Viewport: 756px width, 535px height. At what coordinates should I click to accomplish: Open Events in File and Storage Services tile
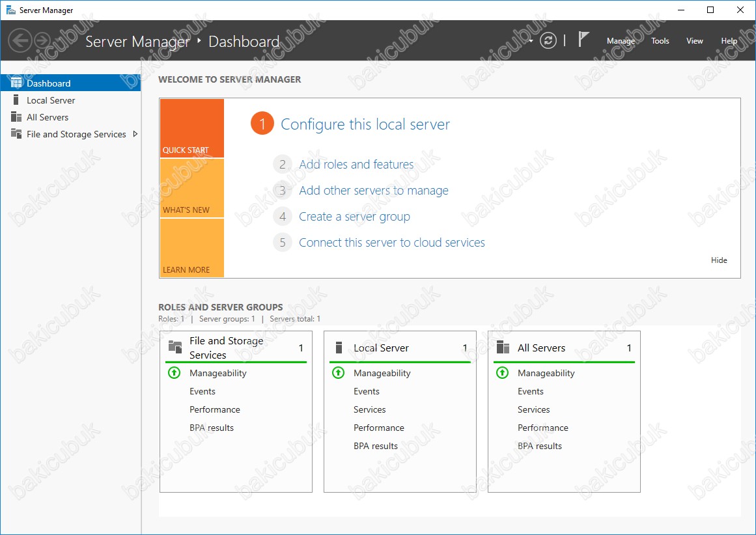[203, 391]
